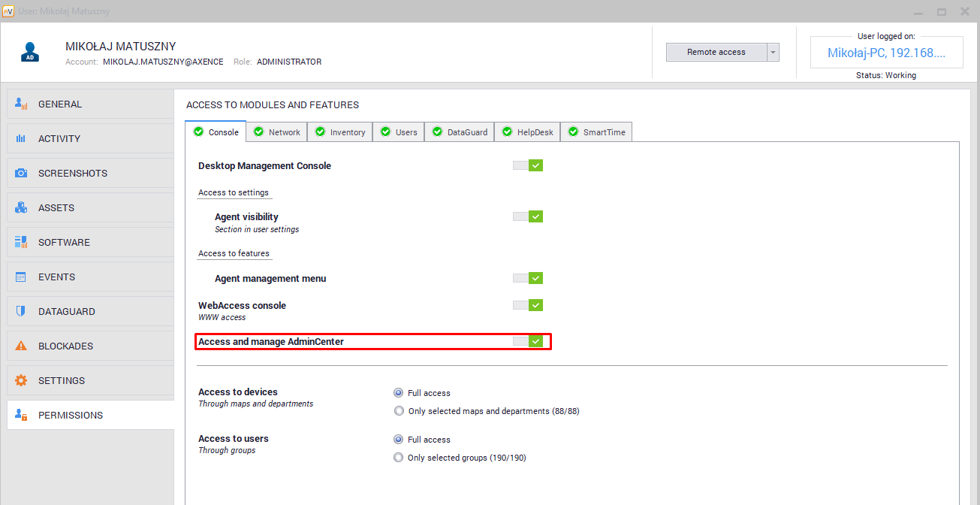Open the General section via its user icon
This screenshot has width=980, height=505.
point(21,104)
